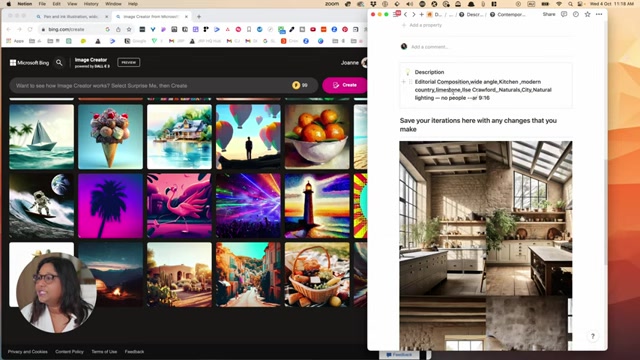
Task: Click the pink Create button
Action: [x=344, y=85]
